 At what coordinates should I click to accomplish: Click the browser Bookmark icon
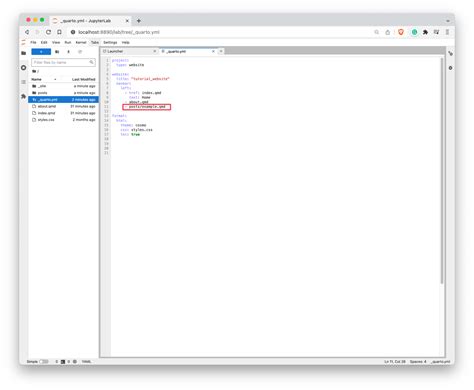coord(59,32)
